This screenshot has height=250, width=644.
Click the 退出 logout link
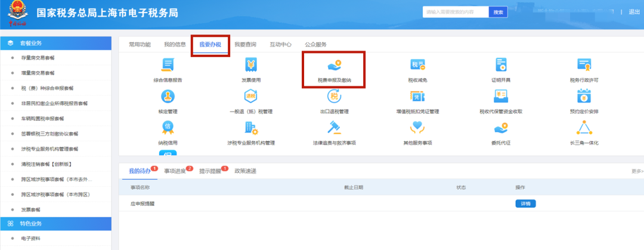point(634,12)
